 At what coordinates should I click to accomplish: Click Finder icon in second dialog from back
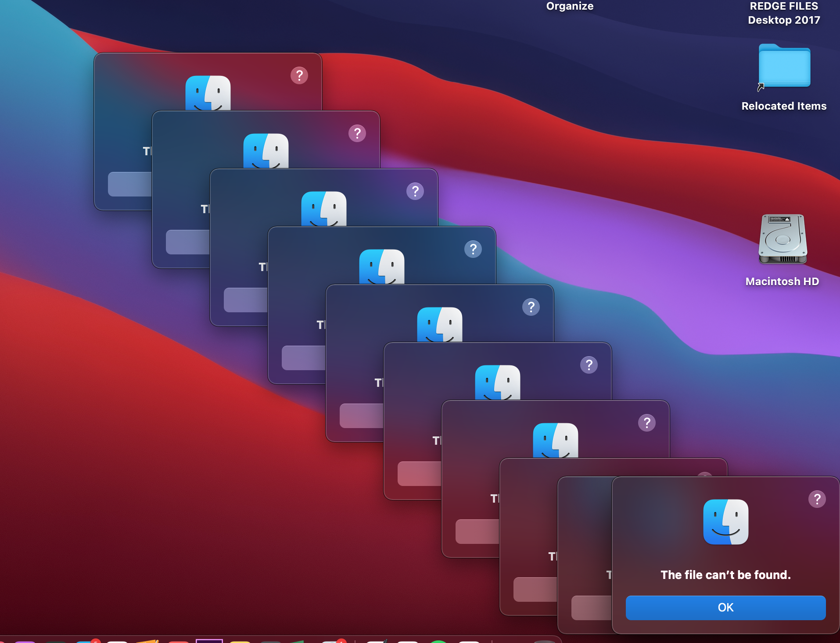(266, 151)
